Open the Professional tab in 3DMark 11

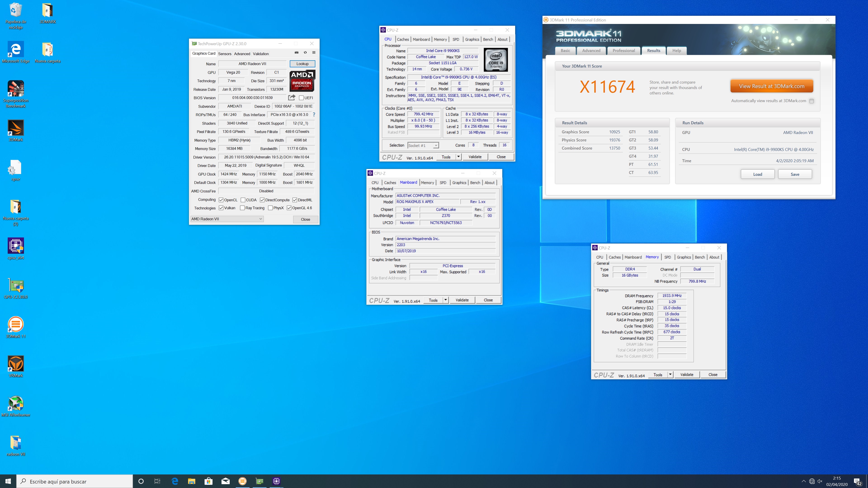(x=623, y=51)
